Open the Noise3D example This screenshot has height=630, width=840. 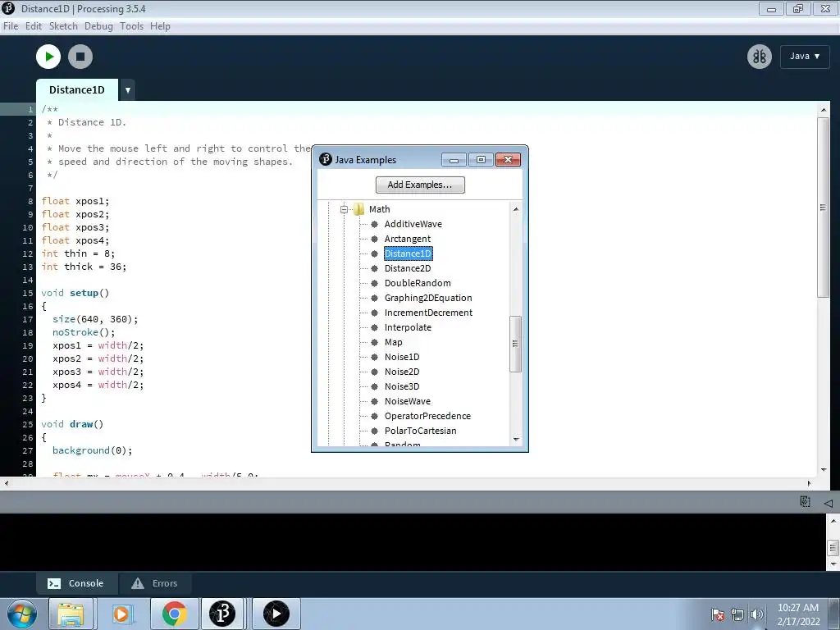coord(402,386)
